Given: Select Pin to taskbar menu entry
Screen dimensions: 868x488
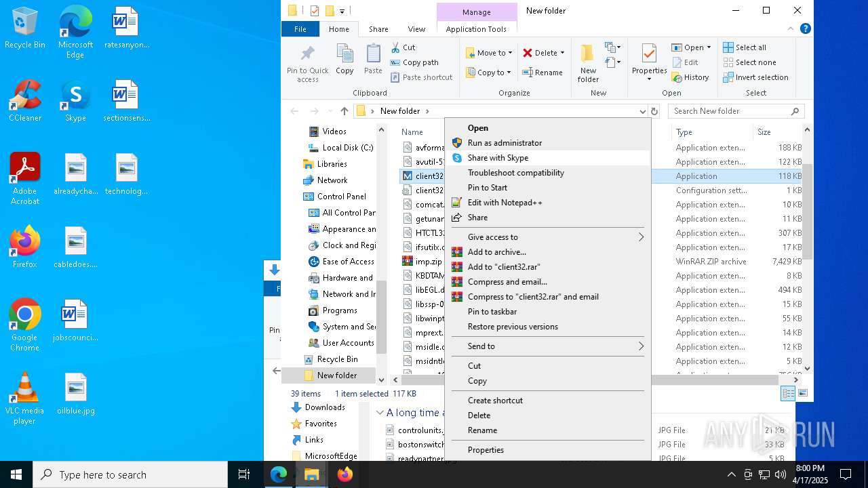Looking at the screenshot, I should 548,312.
